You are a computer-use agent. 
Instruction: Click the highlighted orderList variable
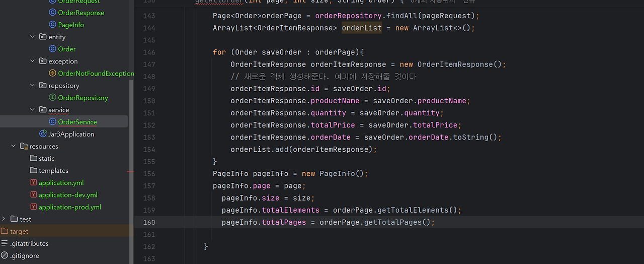pyautogui.click(x=362, y=28)
